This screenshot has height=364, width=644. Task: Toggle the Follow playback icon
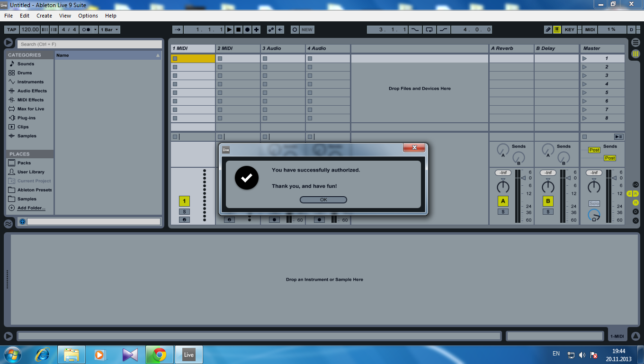click(178, 29)
